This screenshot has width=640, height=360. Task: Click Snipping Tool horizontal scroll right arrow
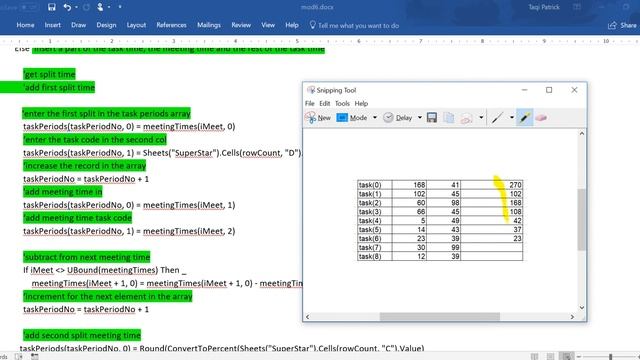572,317
